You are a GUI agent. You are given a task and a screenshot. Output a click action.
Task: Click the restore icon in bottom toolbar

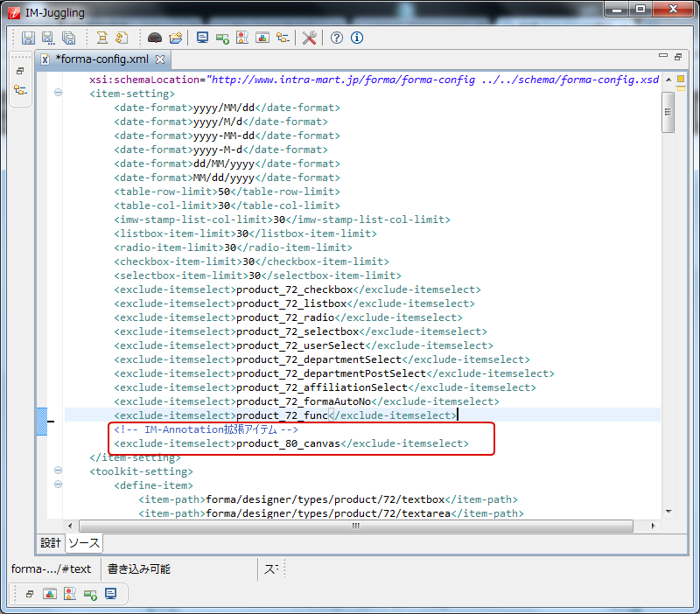point(30,594)
